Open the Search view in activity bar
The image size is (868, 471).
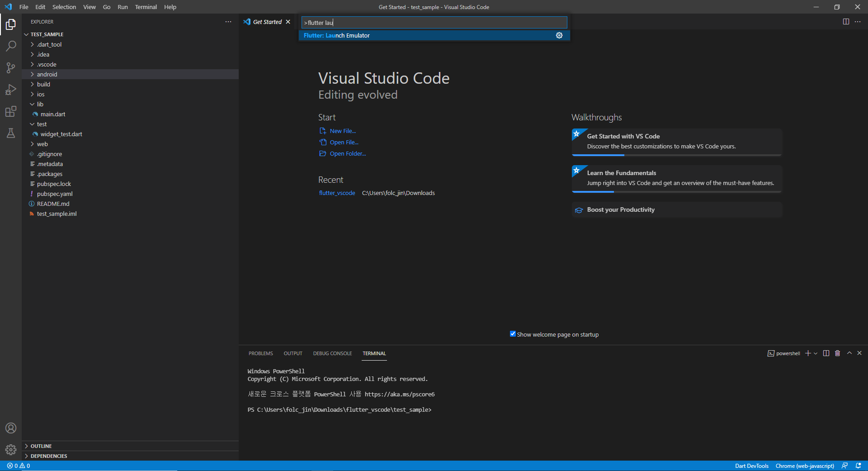tap(11, 46)
